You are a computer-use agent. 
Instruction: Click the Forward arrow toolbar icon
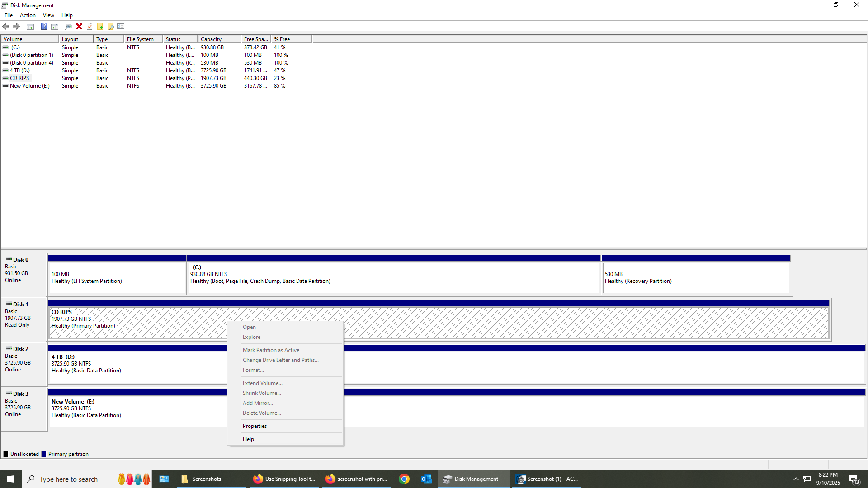16,26
